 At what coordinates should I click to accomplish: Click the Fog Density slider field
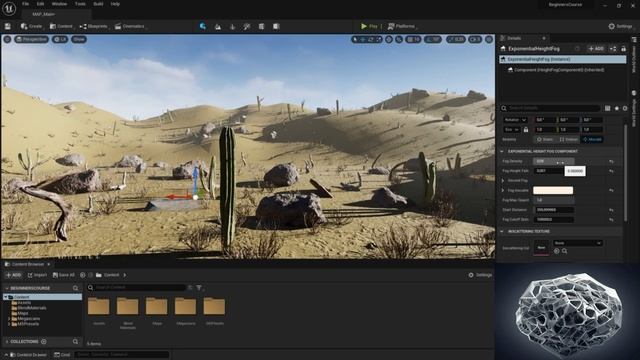(x=553, y=162)
